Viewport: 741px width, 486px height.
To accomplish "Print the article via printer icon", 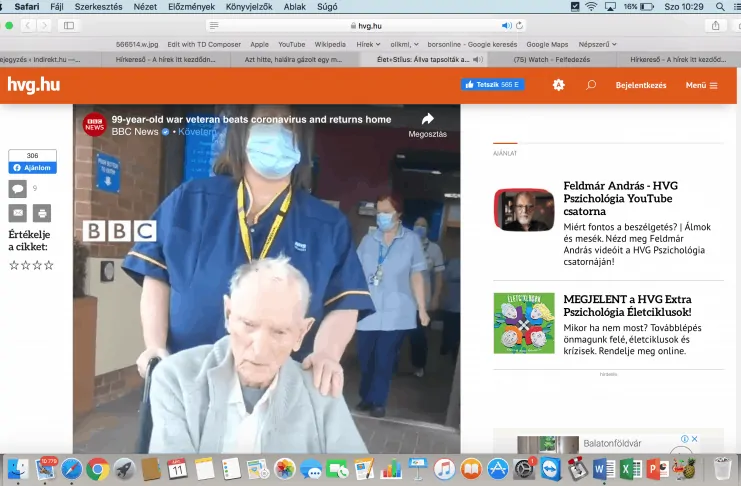I will click(42, 213).
